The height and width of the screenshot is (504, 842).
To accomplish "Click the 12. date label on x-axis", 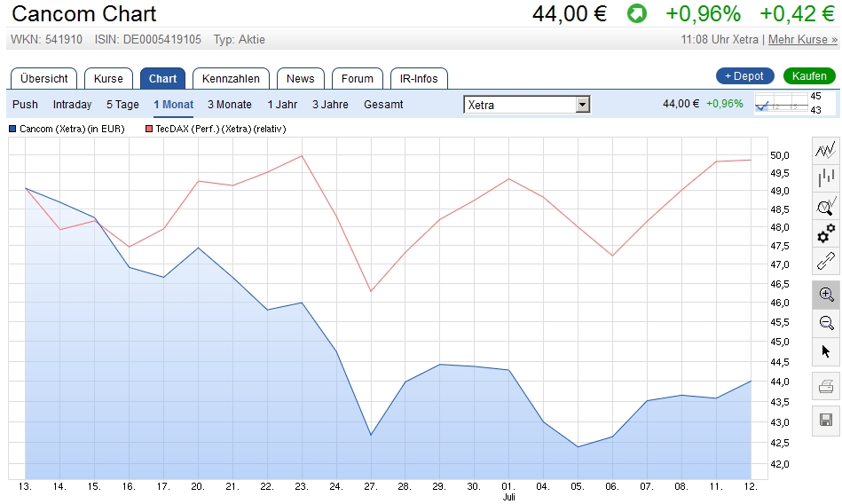I will coord(751,486).
